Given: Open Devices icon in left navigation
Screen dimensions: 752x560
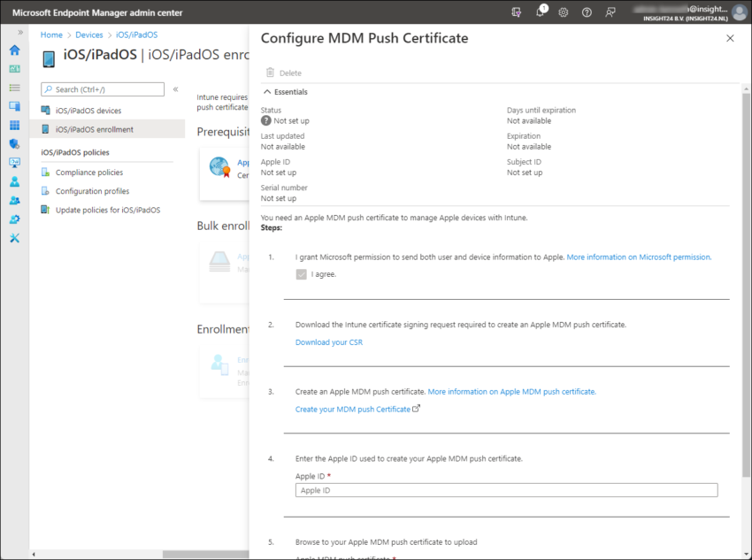Looking at the screenshot, I should pos(14,106).
